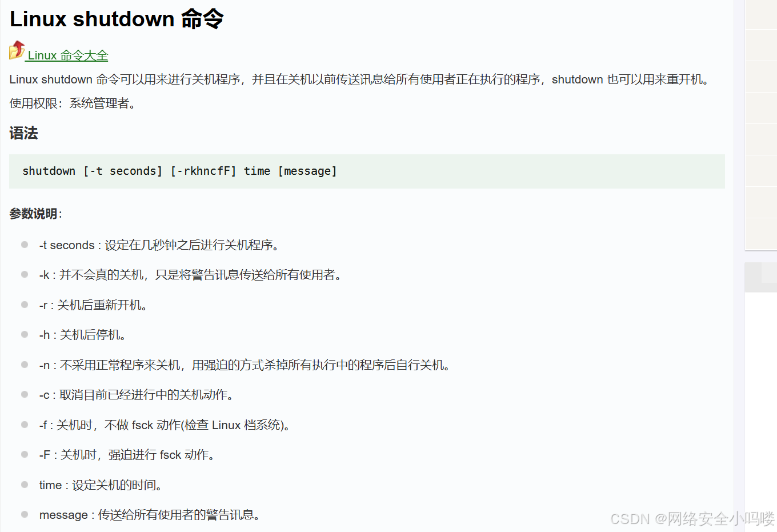
Task: Click the bullet icon beside the -F parameter
Action: tap(24, 454)
